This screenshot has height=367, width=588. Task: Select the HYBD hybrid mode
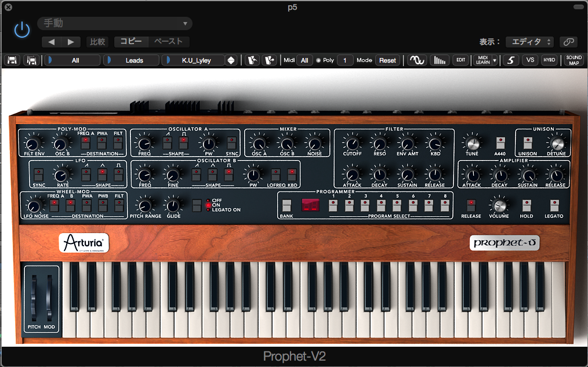(x=549, y=60)
